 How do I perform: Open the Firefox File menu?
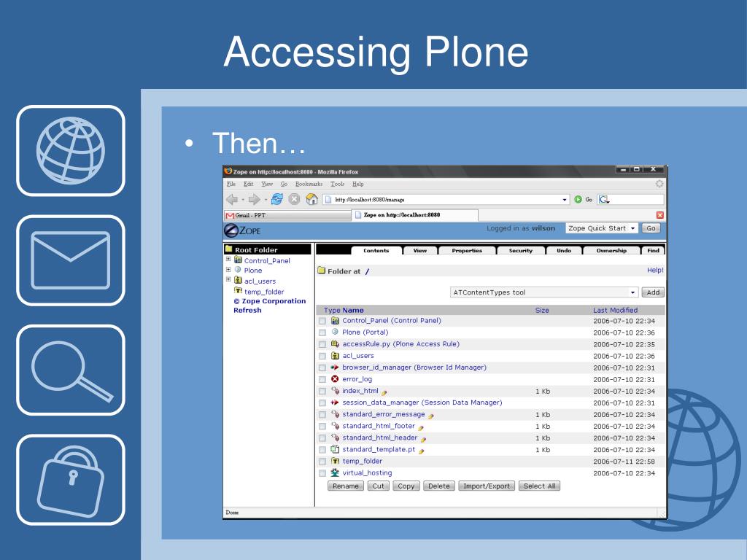pos(231,184)
